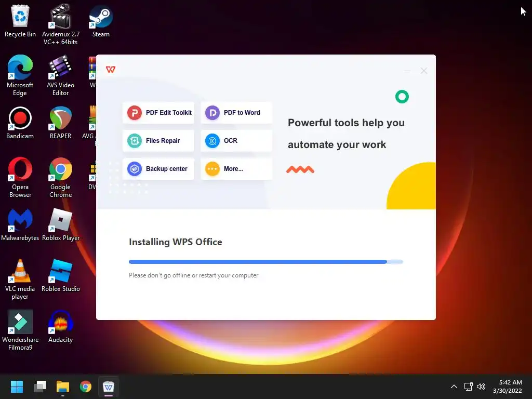Click the 'Please don't go offline' notice
The image size is (532, 399).
click(x=193, y=275)
